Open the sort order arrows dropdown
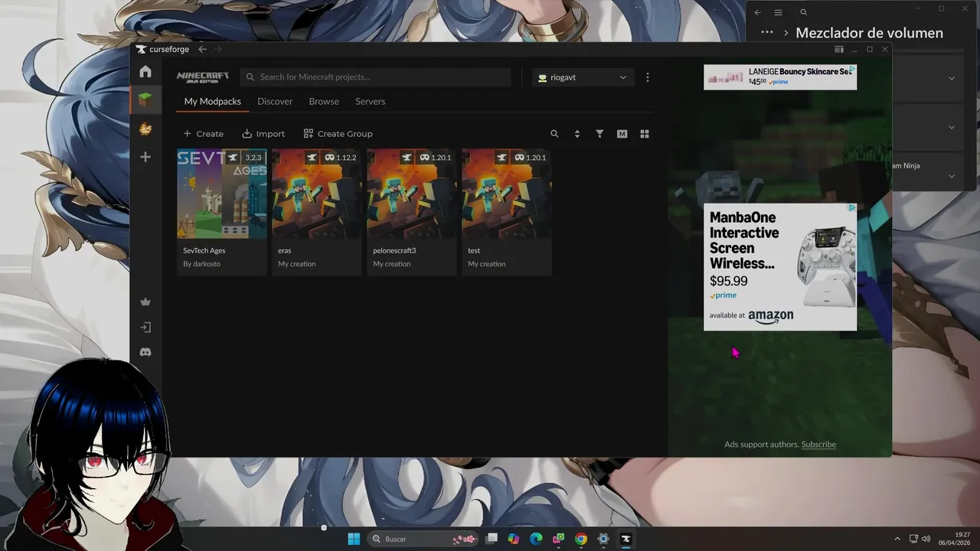Screen dimensions: 980x551 [577, 133]
